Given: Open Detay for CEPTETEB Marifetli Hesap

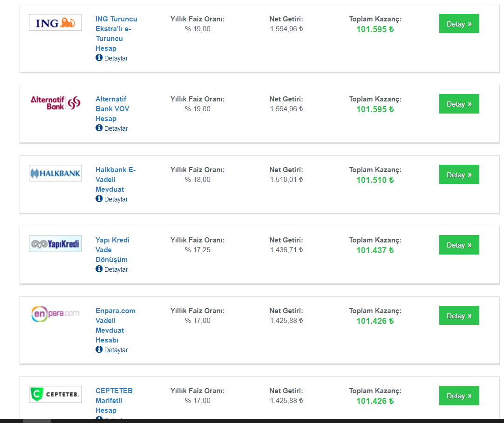Looking at the screenshot, I should 459,396.
